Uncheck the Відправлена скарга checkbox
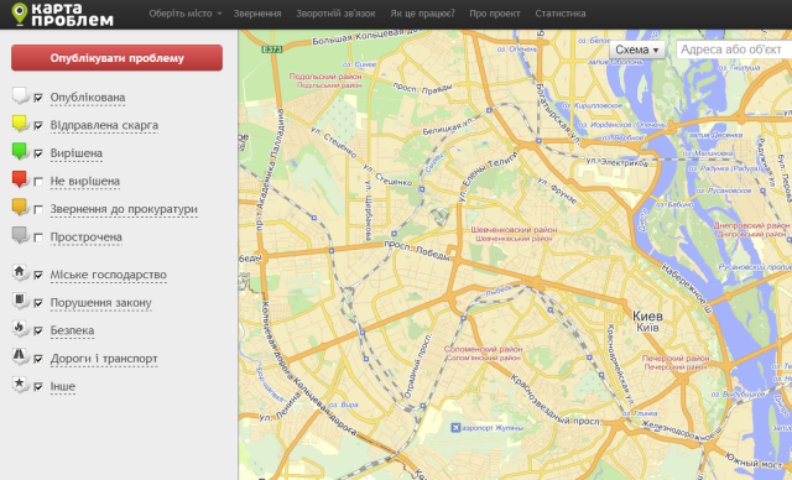The width and height of the screenshot is (792, 480). pos(38,125)
